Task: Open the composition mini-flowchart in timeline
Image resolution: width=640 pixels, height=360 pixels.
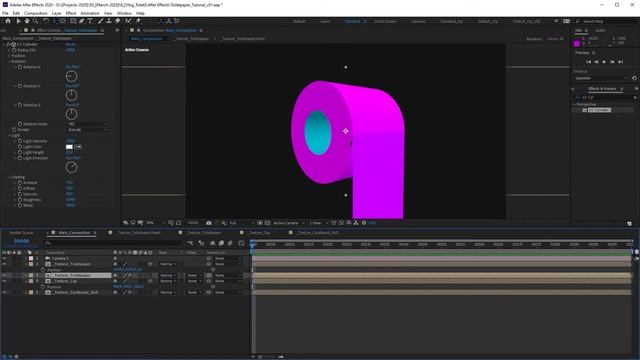Action: [190, 243]
